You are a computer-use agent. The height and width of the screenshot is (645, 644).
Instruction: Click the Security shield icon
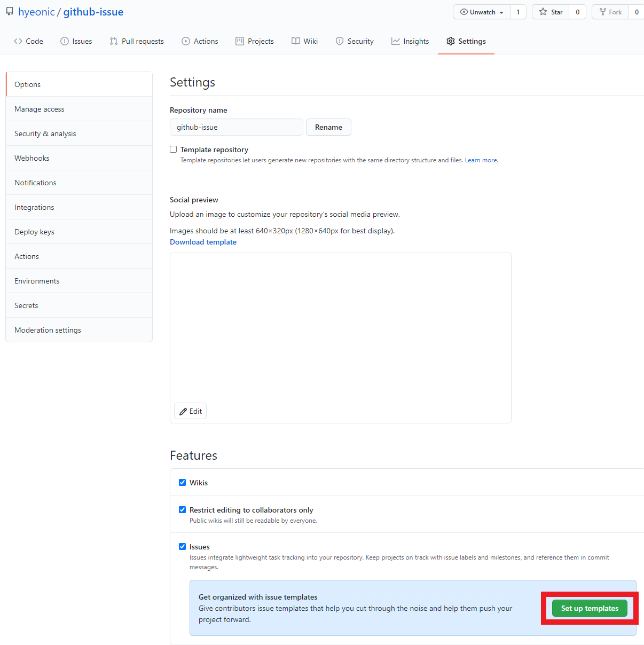coord(340,41)
